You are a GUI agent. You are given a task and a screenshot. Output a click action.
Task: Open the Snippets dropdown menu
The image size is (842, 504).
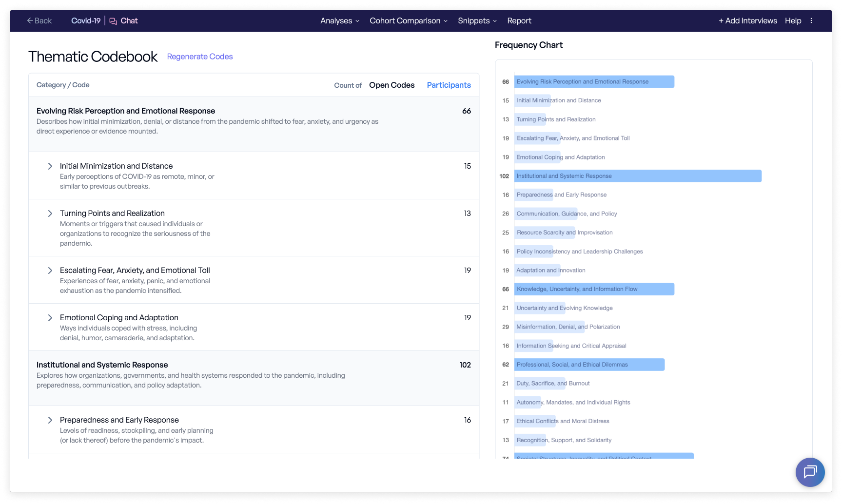(477, 20)
